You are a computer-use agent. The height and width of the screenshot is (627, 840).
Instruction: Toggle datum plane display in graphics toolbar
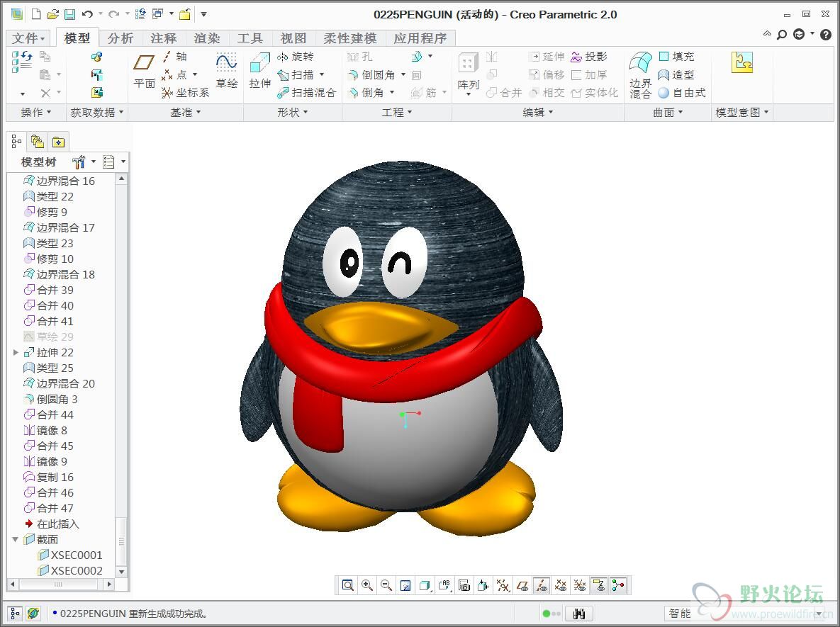522,585
